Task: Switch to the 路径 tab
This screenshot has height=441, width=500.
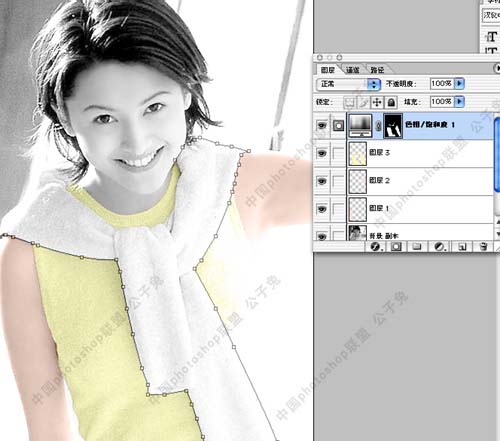Action: (x=377, y=70)
